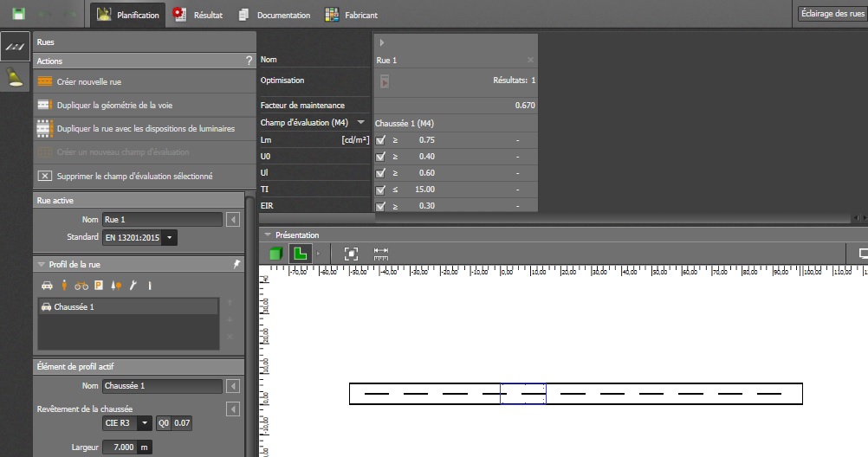Click the Q0 0.07 value field

coord(182,422)
